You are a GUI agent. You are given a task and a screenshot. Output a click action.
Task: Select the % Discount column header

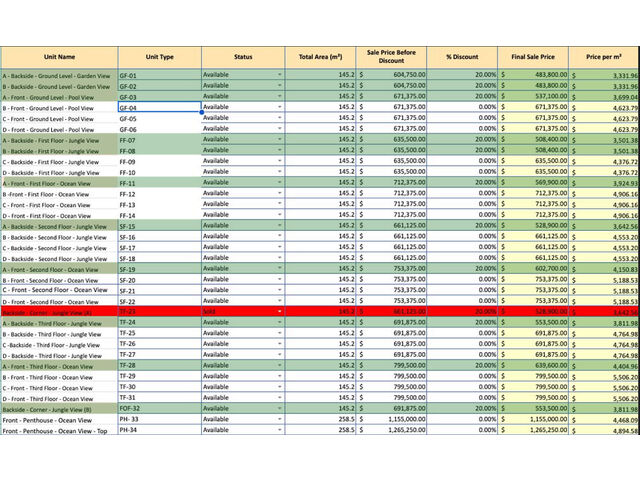pos(462,57)
